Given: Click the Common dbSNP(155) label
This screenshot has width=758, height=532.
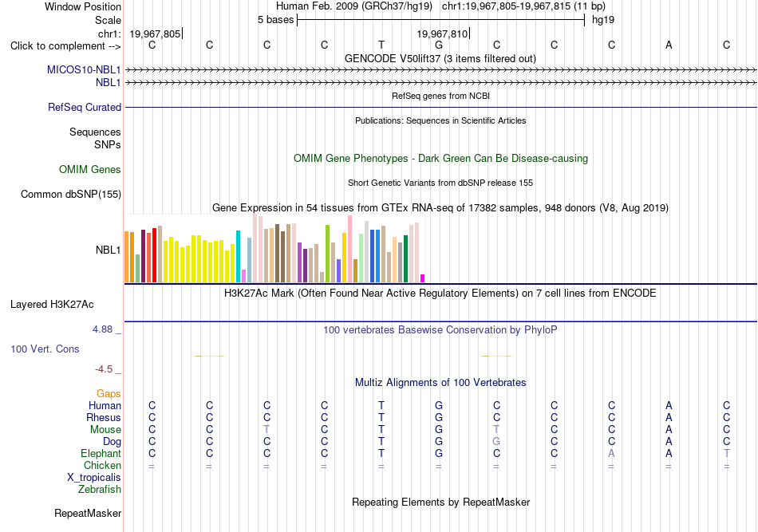Looking at the screenshot, I should pyautogui.click(x=71, y=195).
